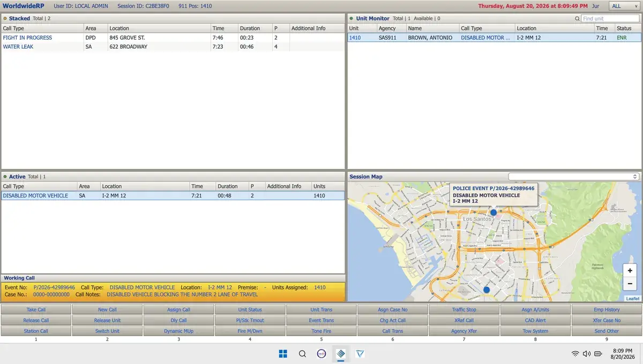Click the Xfer Case No button

pyautogui.click(x=607, y=320)
